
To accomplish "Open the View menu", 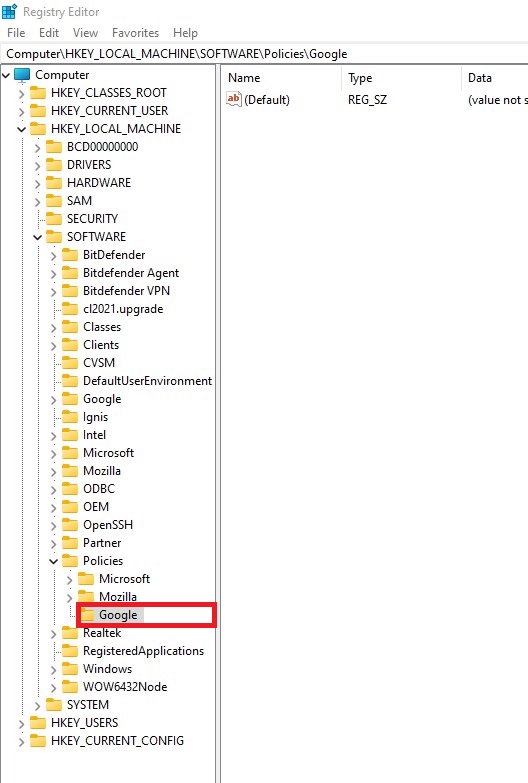I will coord(85,33).
